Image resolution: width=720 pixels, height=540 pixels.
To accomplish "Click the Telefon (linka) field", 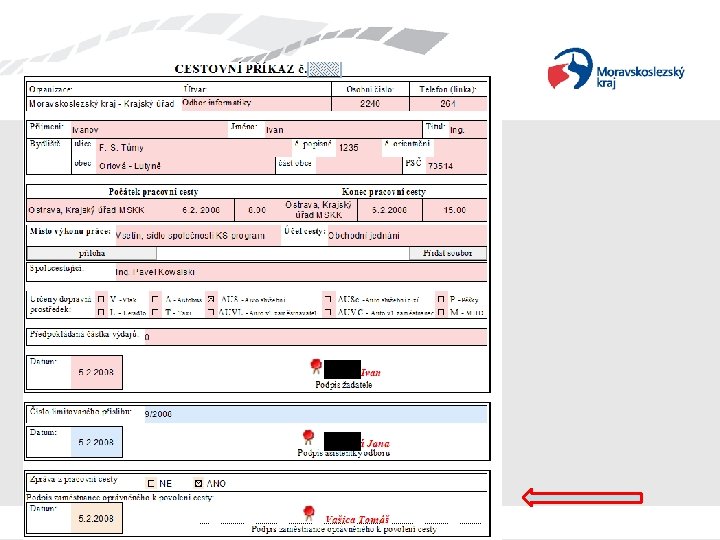I will 448,103.
